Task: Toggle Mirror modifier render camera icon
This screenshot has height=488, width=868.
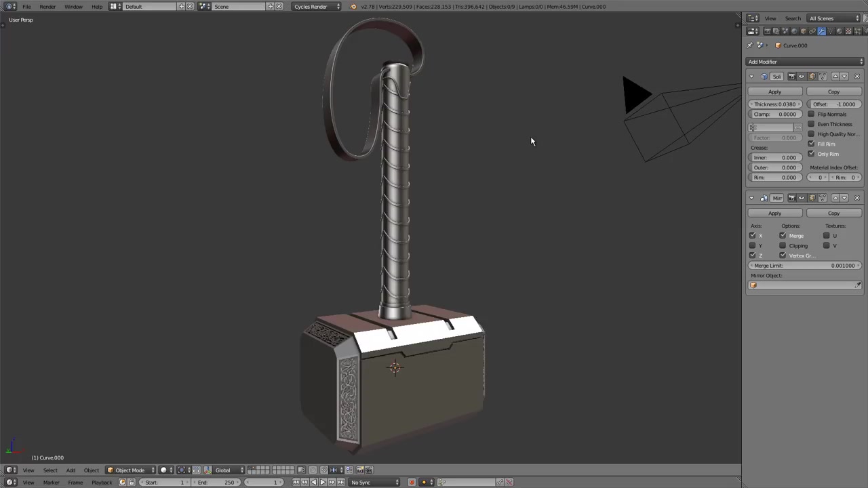Action: coord(792,198)
